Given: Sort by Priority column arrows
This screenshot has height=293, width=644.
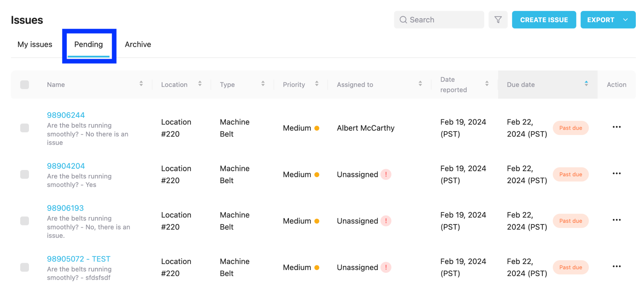Looking at the screenshot, I should coord(317,84).
